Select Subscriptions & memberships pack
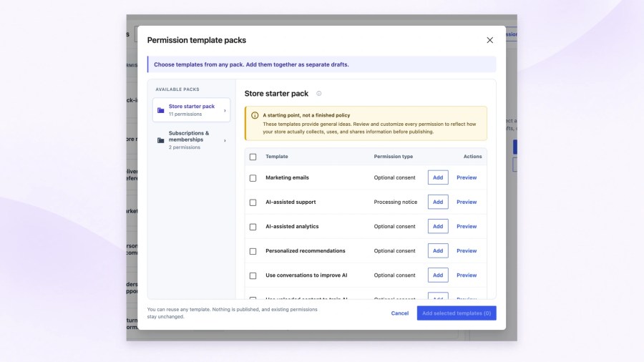The image size is (644, 362). click(x=191, y=140)
